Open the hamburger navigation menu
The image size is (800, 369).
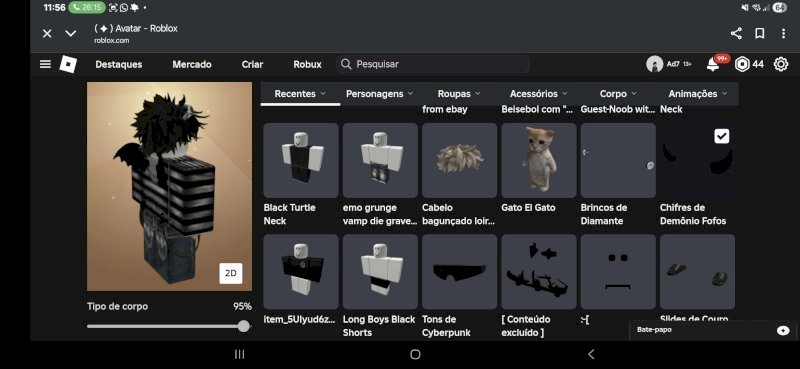[45, 64]
